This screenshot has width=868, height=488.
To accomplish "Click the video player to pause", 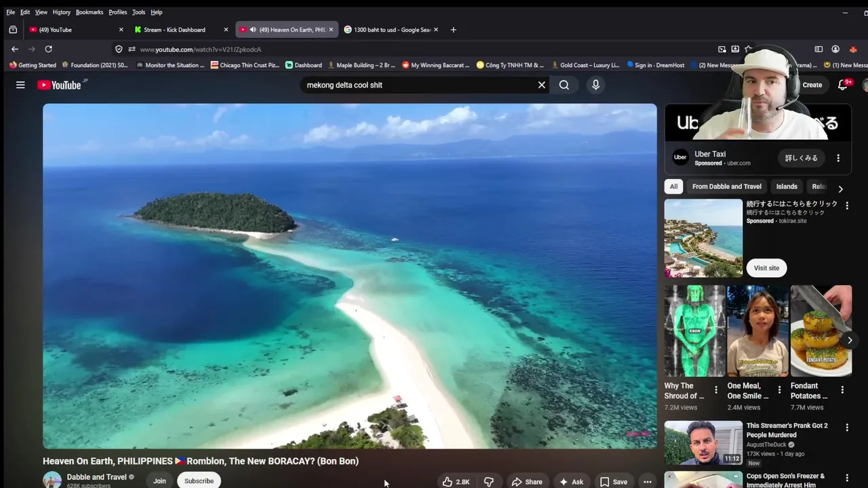I will [350, 276].
